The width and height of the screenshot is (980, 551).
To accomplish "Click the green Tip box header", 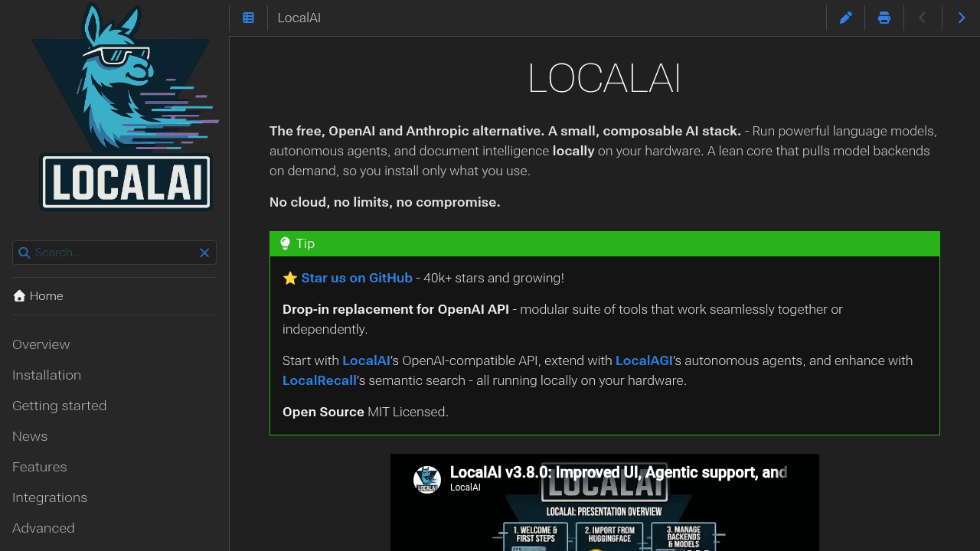I will (605, 243).
